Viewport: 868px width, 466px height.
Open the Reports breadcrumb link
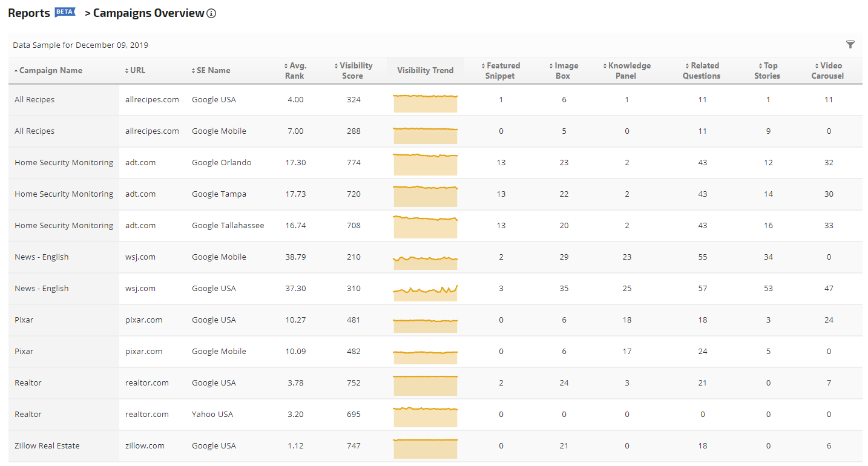29,13
